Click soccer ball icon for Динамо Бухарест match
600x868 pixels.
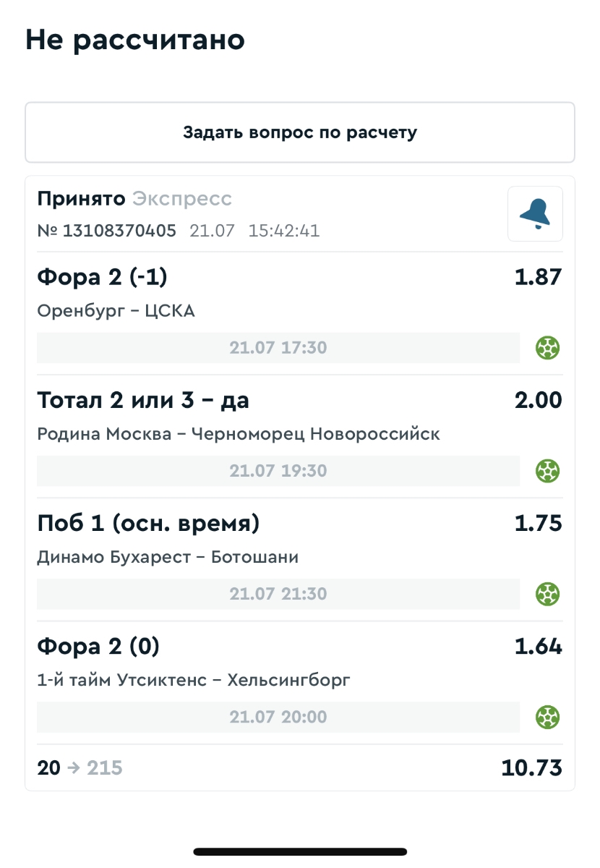click(x=547, y=594)
